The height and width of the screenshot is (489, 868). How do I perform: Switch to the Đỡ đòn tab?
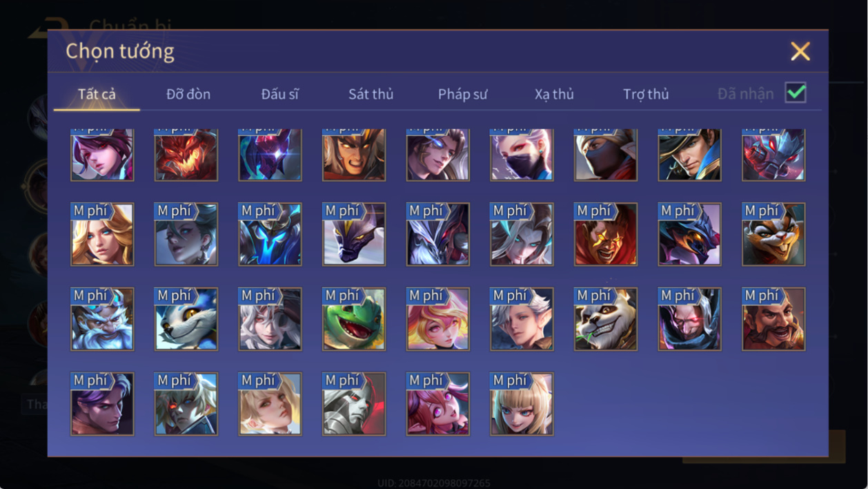[188, 94]
